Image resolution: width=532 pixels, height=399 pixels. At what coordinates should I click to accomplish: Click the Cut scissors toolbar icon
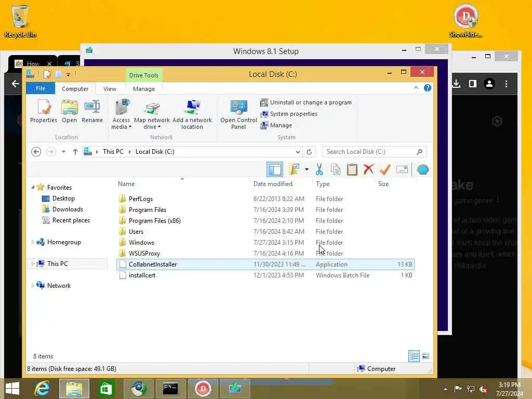pyautogui.click(x=319, y=169)
